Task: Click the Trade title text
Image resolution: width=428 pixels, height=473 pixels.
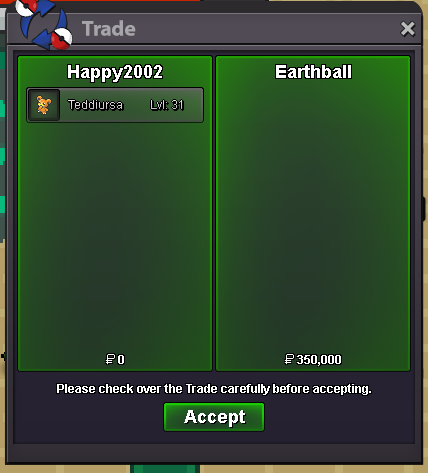Action: [x=109, y=29]
